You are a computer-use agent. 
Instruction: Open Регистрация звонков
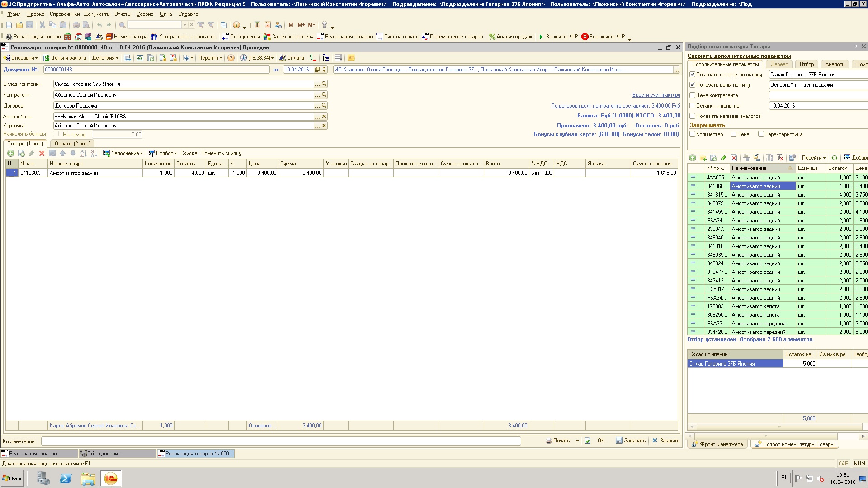click(x=33, y=37)
